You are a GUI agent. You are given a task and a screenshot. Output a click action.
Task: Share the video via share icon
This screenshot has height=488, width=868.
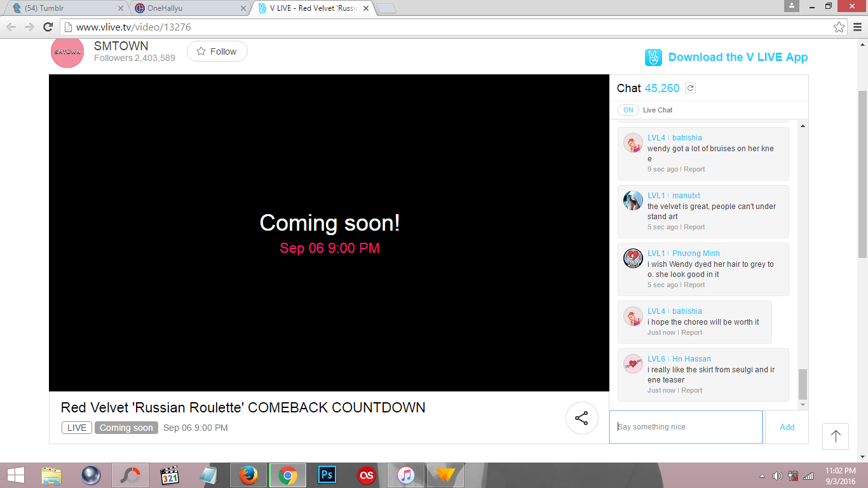coord(581,418)
